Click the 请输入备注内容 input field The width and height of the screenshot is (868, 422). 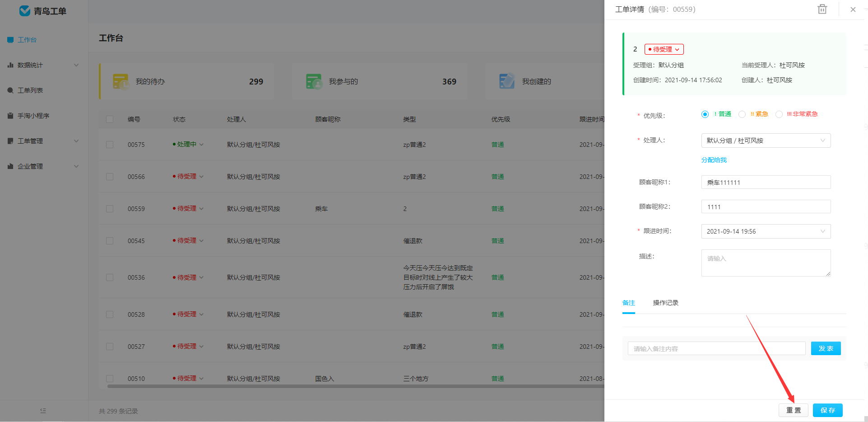[716, 348]
